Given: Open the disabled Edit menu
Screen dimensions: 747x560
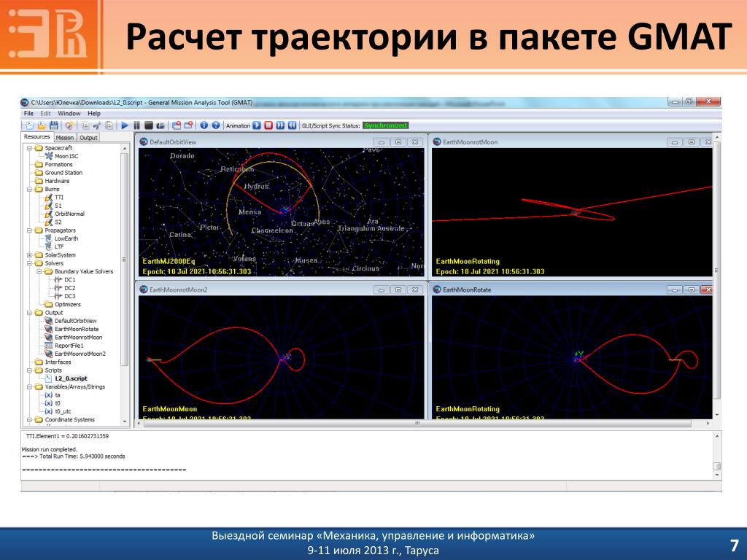Looking at the screenshot, I should (x=45, y=113).
